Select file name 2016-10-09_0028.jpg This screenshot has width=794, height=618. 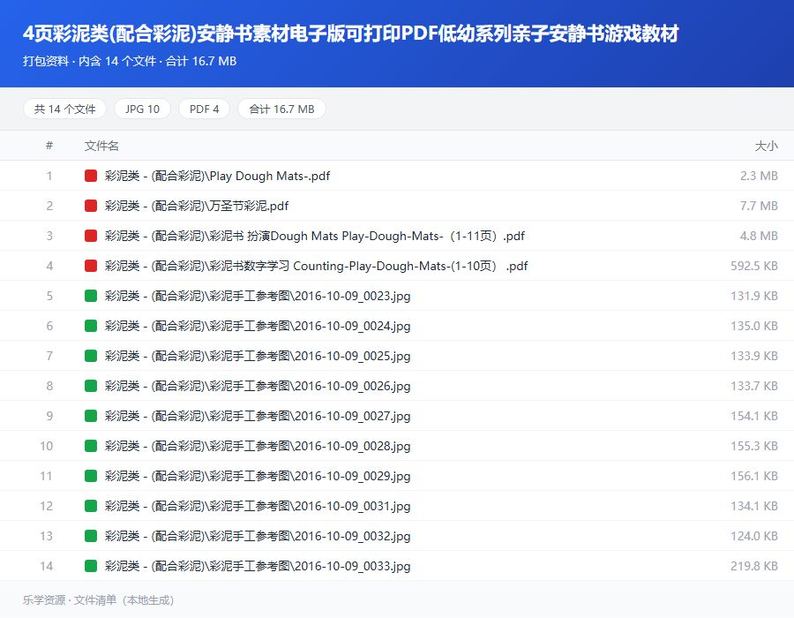[x=257, y=446]
